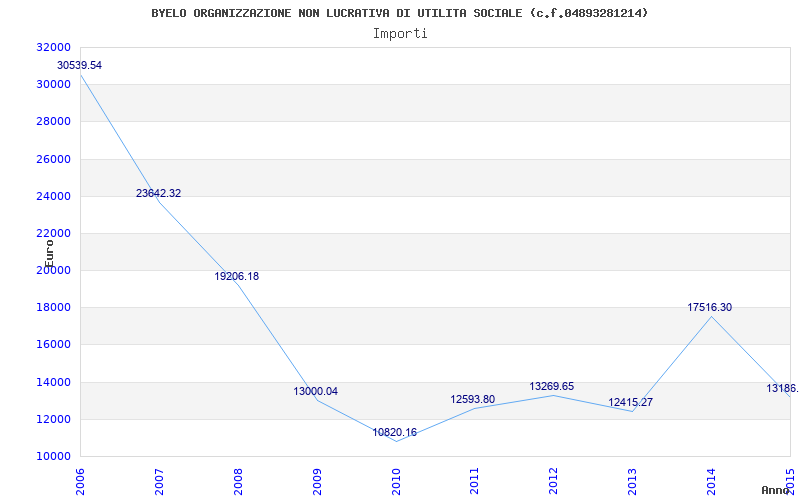Viewport: 800px width, 500px height.
Task: Select the 12593.80 data label
Action: (472, 399)
